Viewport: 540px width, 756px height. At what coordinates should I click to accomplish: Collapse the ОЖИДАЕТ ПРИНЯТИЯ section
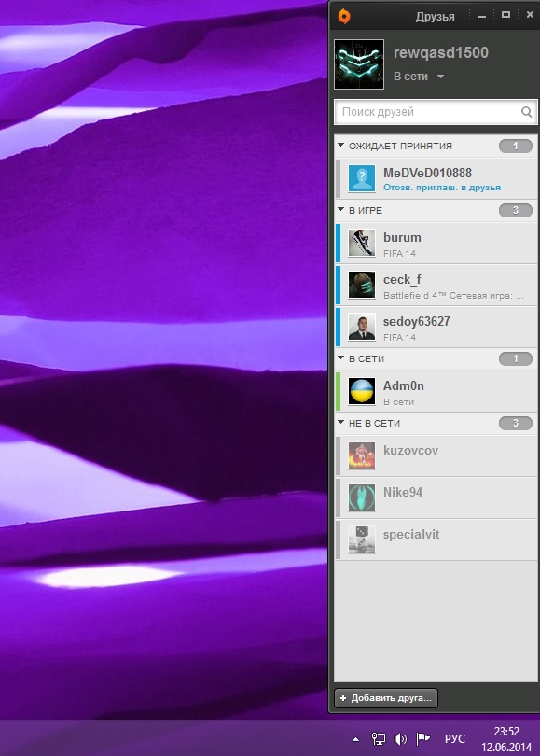tap(341, 145)
